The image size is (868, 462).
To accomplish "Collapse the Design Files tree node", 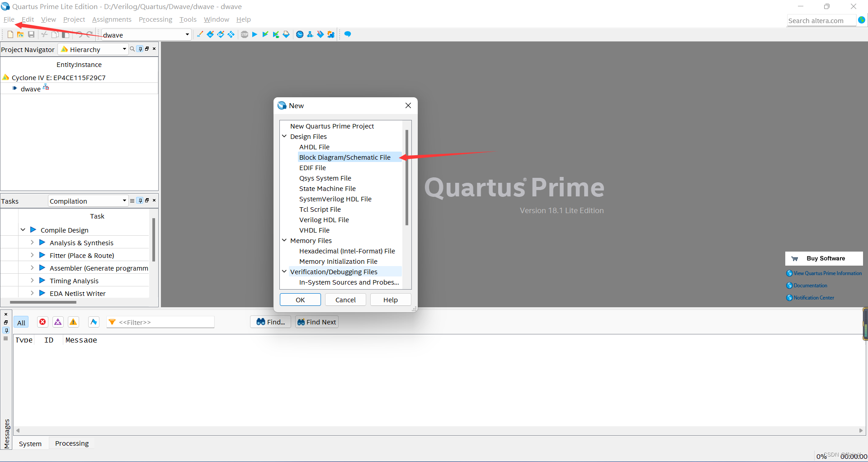I will tap(284, 136).
